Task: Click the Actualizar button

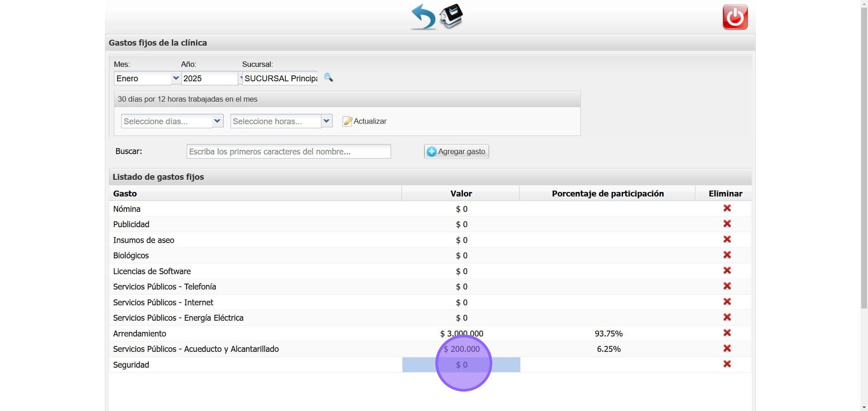Action: point(365,121)
